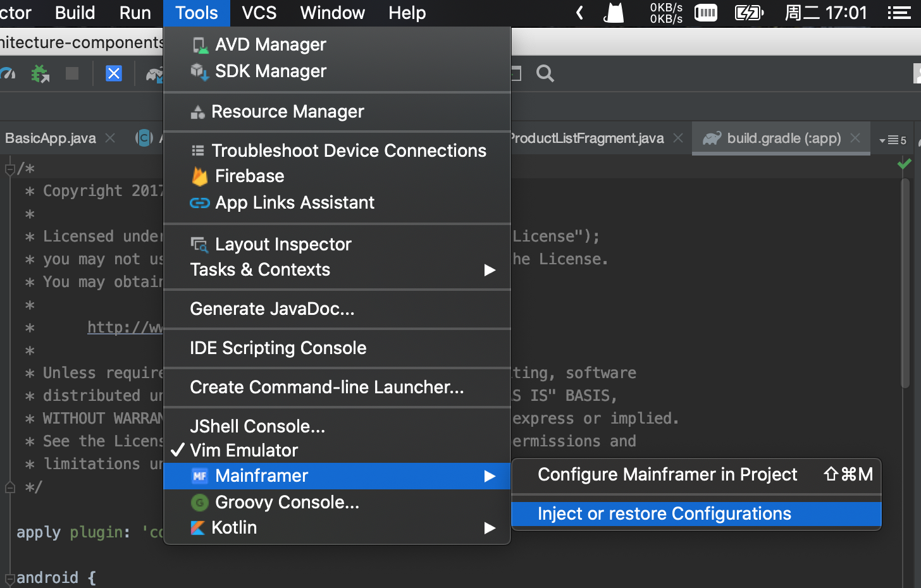Screen dimensions: 921x588
Task: Open Layout Inspector
Action: pyautogui.click(x=283, y=245)
